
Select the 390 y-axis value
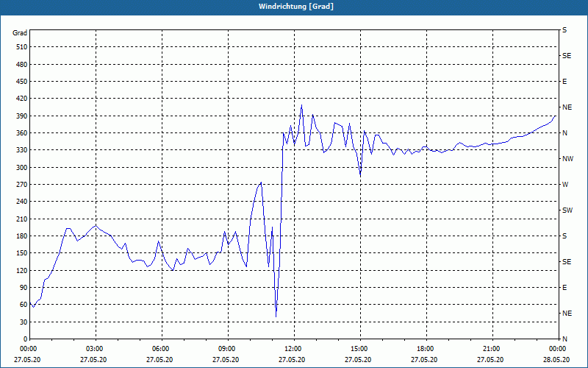coord(21,116)
